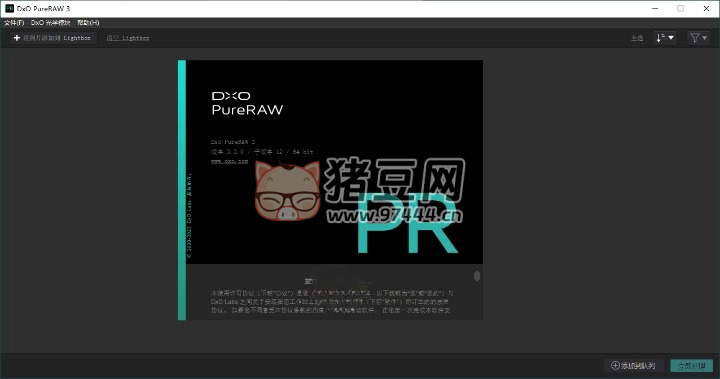Open the 文件(F) menu
The width and height of the screenshot is (720, 379).
[14, 23]
